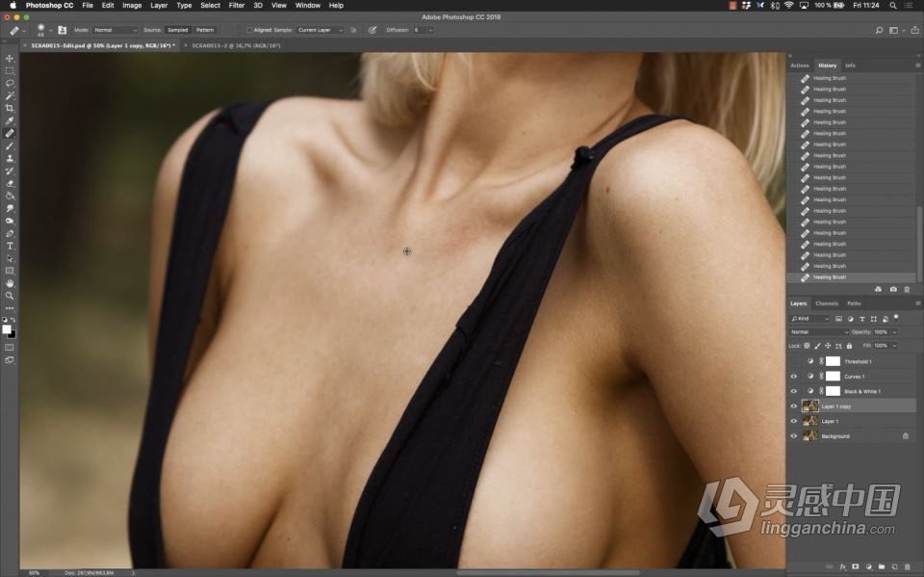Select the Zoom tool
Screen dimensions: 924x577
point(10,296)
